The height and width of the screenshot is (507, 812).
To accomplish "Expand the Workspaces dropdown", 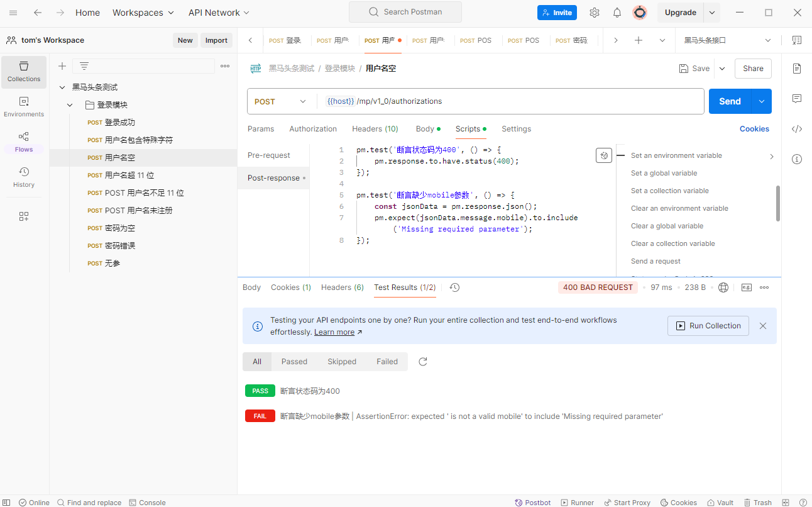I will 143,13.
